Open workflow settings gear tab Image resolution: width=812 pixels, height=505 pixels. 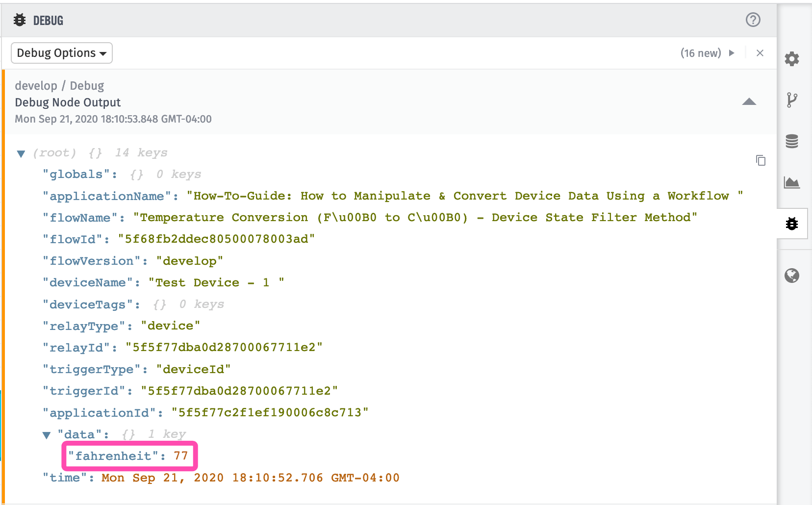click(x=792, y=59)
